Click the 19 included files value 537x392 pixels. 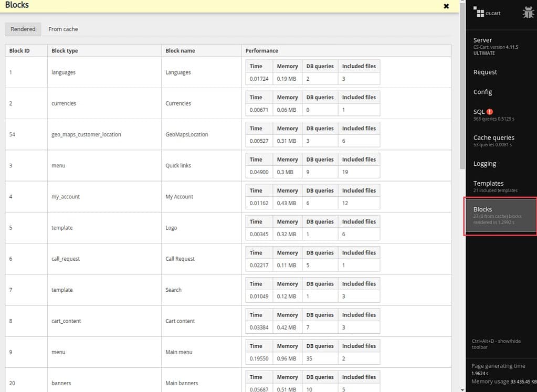(x=345, y=172)
